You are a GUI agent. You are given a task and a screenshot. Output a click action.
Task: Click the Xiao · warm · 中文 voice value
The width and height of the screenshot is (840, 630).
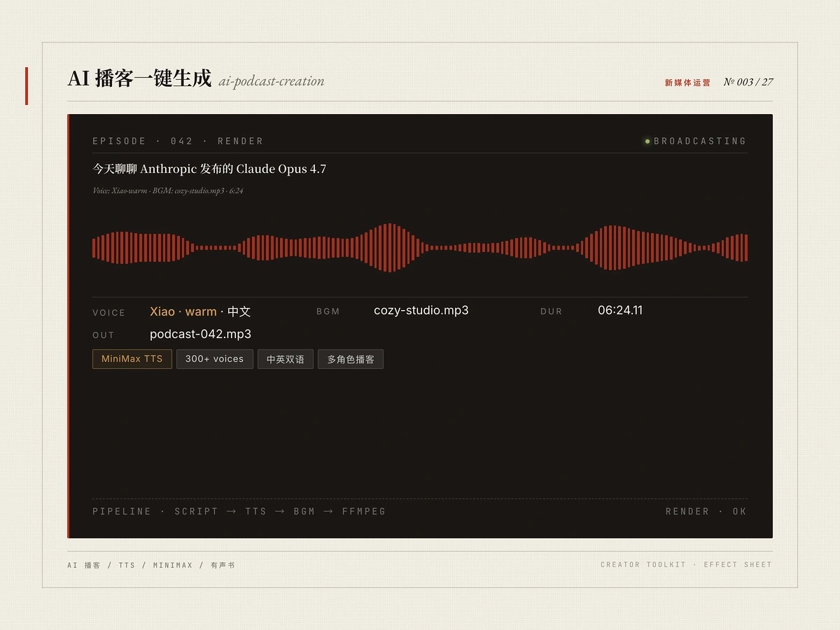coord(200,311)
